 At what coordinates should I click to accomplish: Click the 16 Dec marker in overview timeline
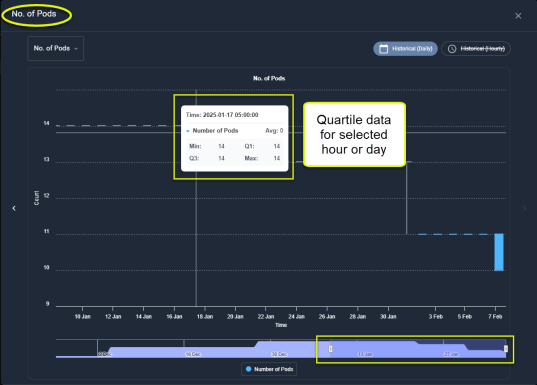pos(193,354)
